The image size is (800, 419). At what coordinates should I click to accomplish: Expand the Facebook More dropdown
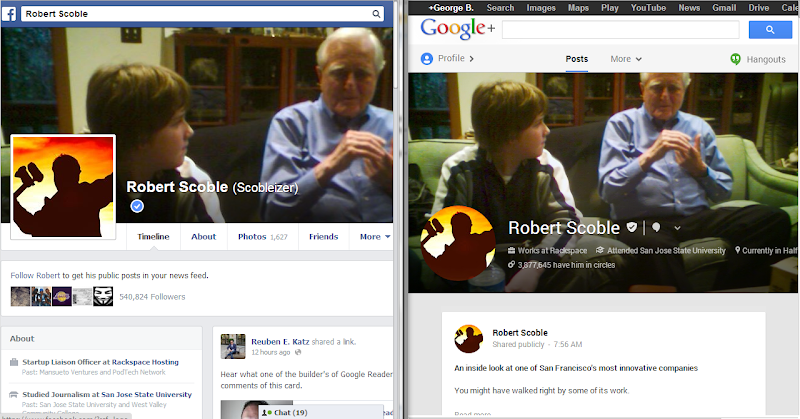[374, 236]
